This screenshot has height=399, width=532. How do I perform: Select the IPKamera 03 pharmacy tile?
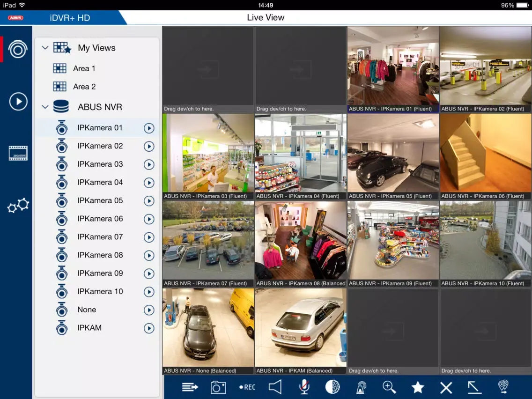(208, 157)
